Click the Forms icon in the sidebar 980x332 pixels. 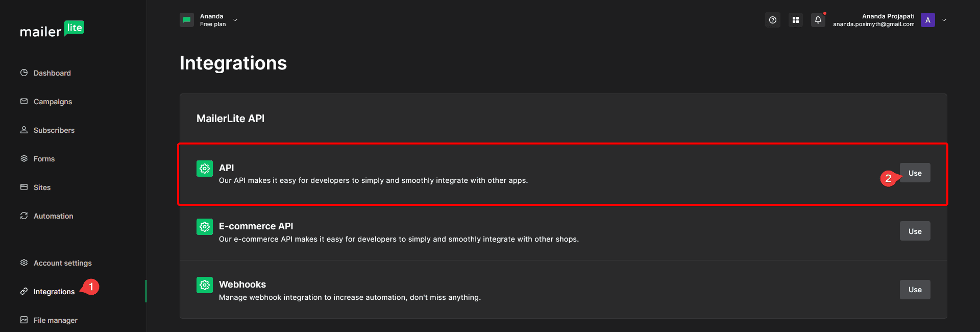pyautogui.click(x=24, y=158)
